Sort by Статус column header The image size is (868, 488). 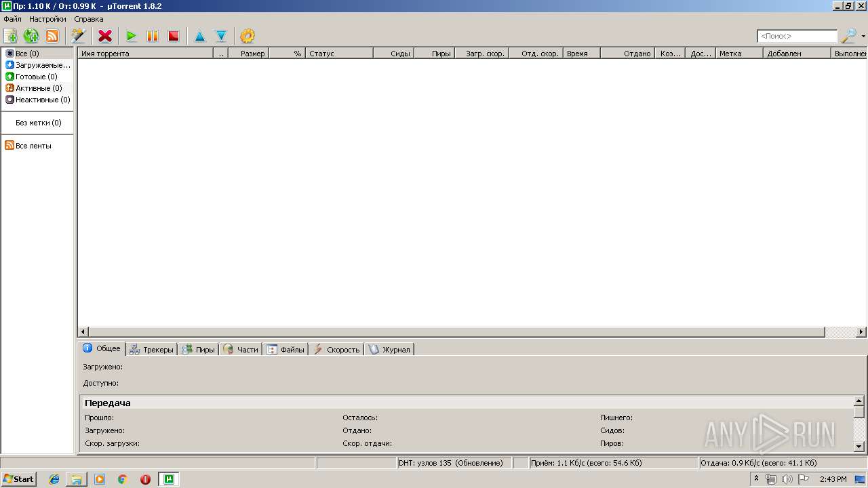339,54
